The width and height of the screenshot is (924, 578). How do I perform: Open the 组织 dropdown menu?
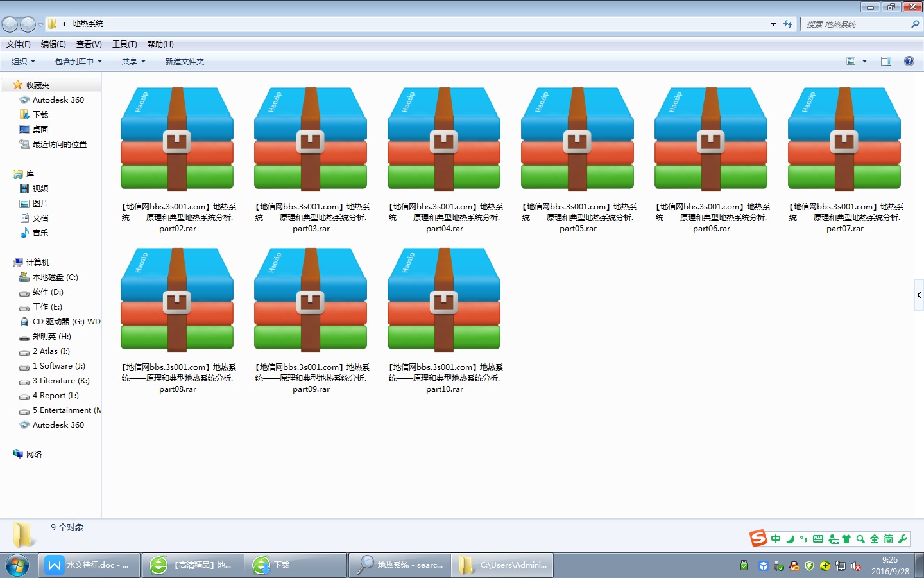pos(23,61)
